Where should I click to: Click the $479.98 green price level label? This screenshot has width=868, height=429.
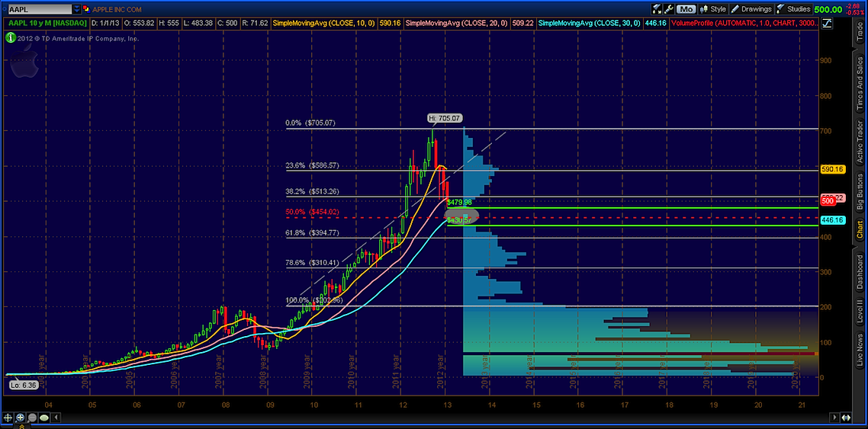[459, 203]
